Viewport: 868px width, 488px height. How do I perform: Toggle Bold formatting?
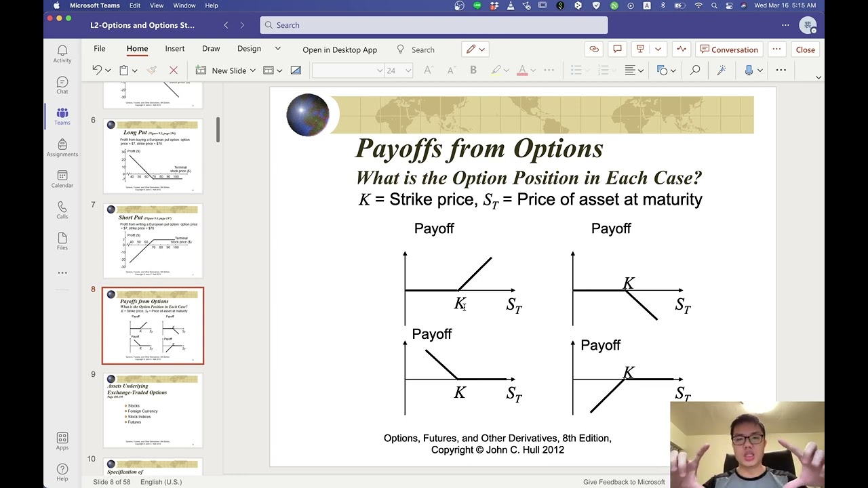click(x=473, y=70)
